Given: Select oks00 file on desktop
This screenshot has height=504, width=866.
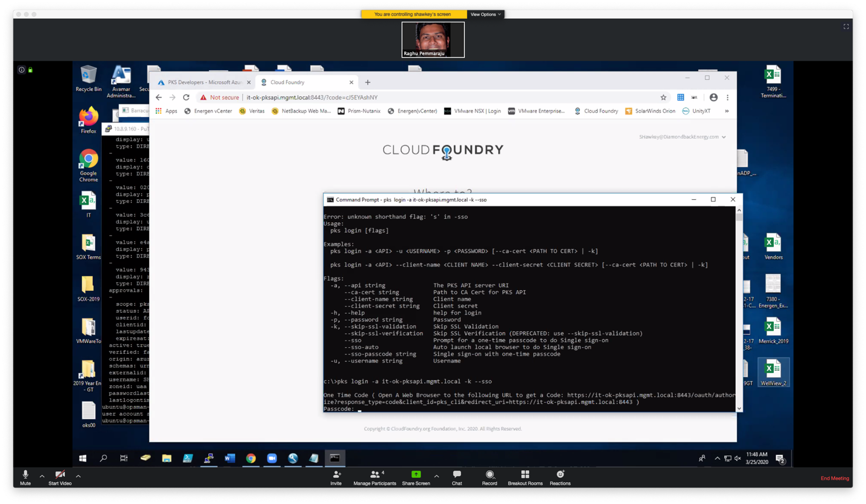Looking at the screenshot, I should coord(88,414).
